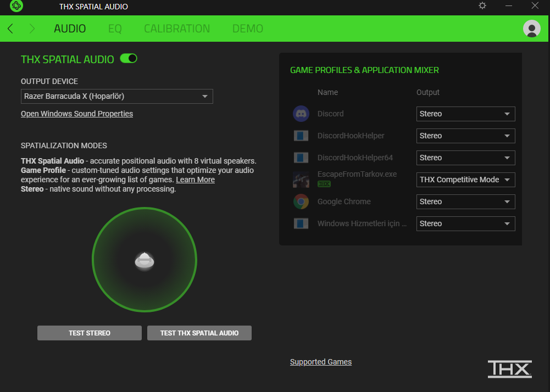The width and height of the screenshot is (550, 392).
Task: Click the Name column header
Action: click(x=327, y=92)
